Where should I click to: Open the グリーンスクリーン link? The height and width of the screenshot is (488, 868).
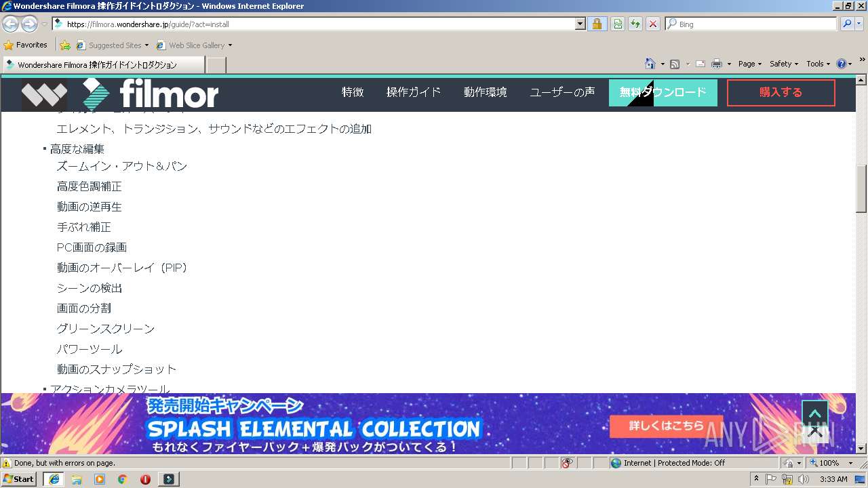(x=106, y=329)
